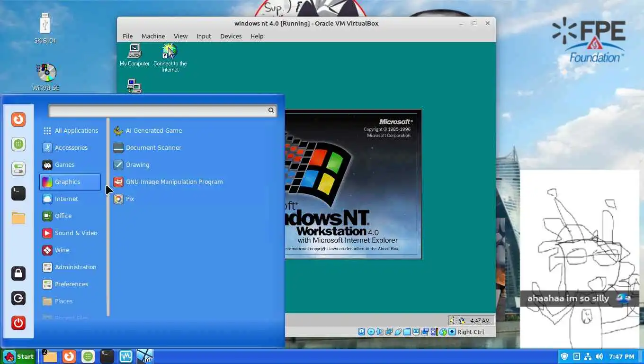644x364 pixels.
Task: Open System Monitor taskbar icon
Action: pos(126,356)
